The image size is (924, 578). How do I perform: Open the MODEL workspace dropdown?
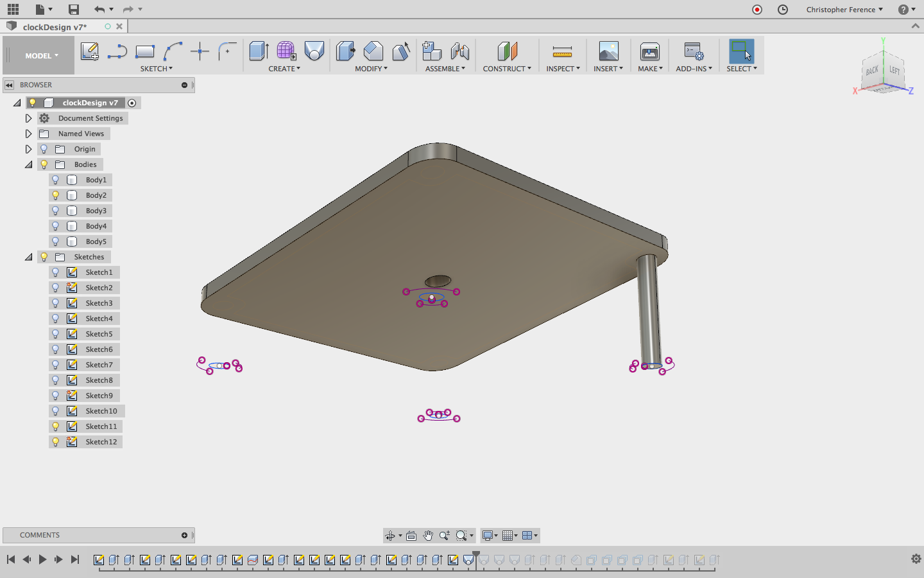tap(42, 56)
